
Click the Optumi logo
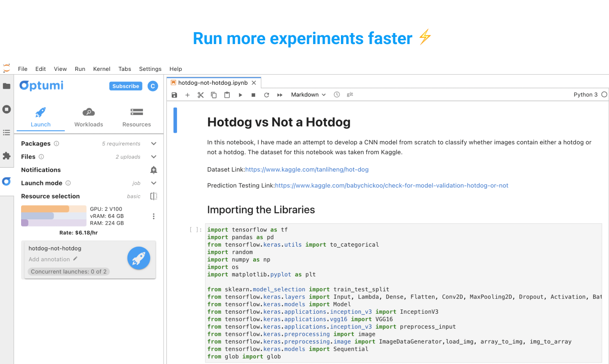tap(41, 86)
